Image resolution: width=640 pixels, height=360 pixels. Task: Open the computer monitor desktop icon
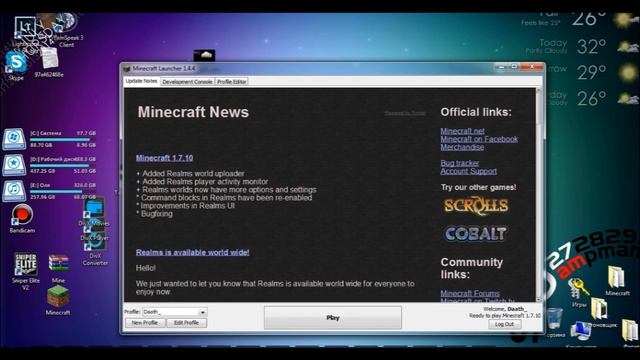click(580, 331)
